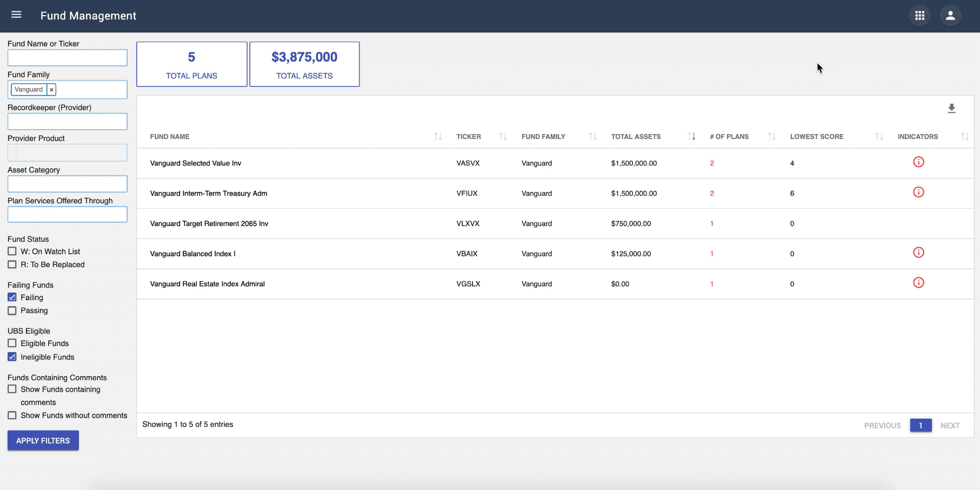Viewport: 980px width, 490px height.
Task: Check Show Funds containing comments
Action: 12,389
